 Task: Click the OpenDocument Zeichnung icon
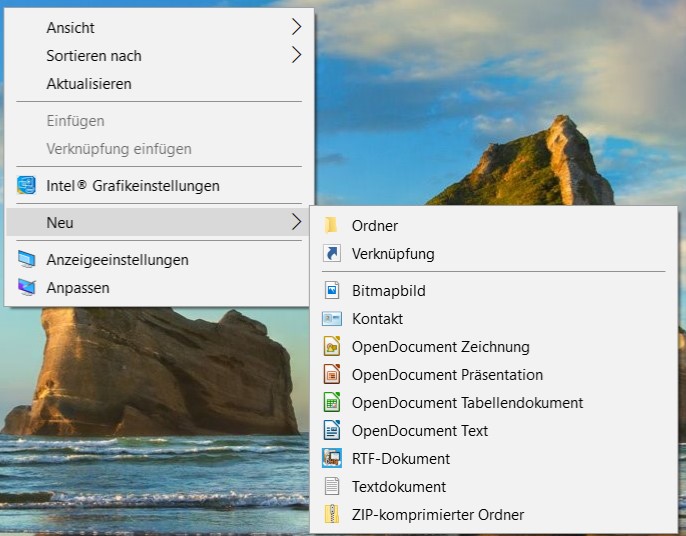click(332, 347)
